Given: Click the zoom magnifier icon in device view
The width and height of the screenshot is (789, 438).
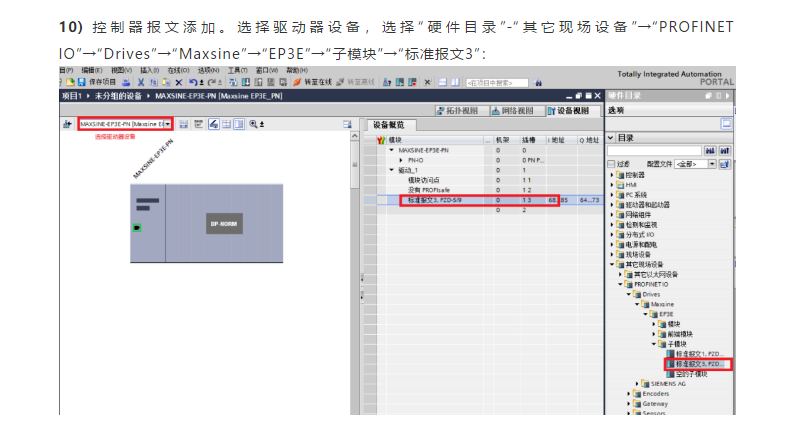Looking at the screenshot, I should point(253,123).
